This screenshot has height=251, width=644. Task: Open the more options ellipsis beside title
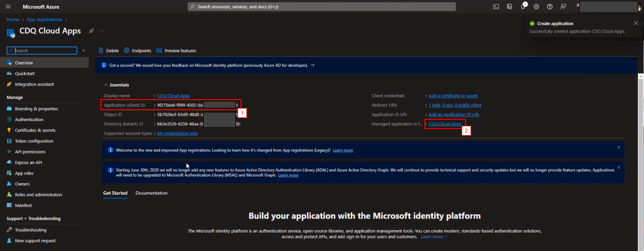pos(102,31)
